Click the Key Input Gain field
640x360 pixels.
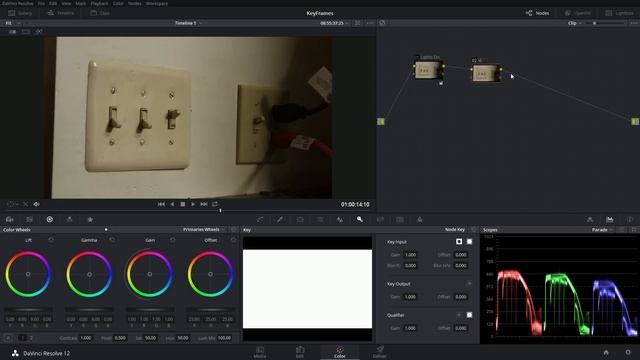coord(410,255)
